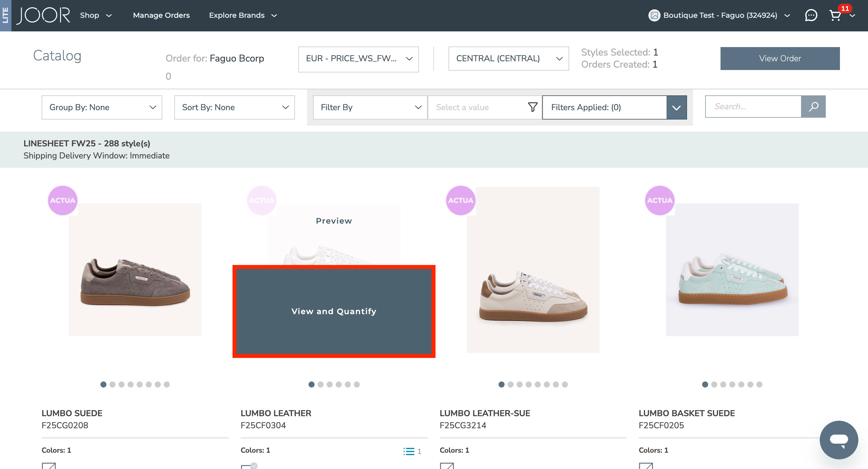Open the EUR price list dropdown
This screenshot has height=469, width=868.
[x=358, y=59]
